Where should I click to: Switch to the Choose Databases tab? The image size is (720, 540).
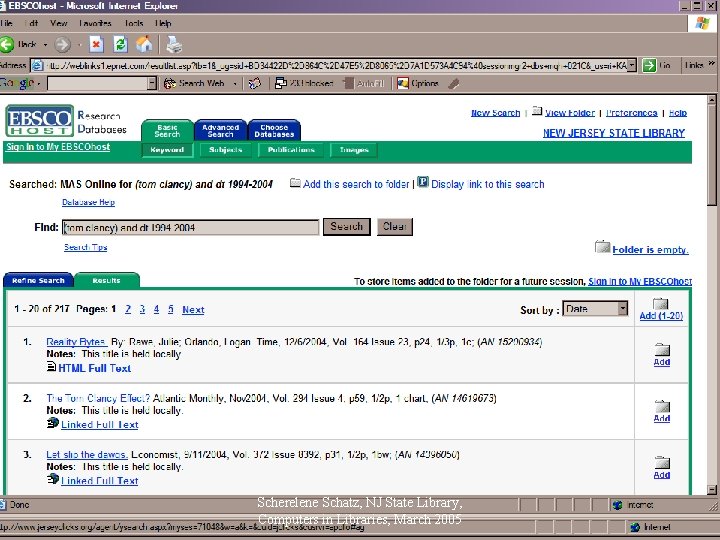(274, 130)
